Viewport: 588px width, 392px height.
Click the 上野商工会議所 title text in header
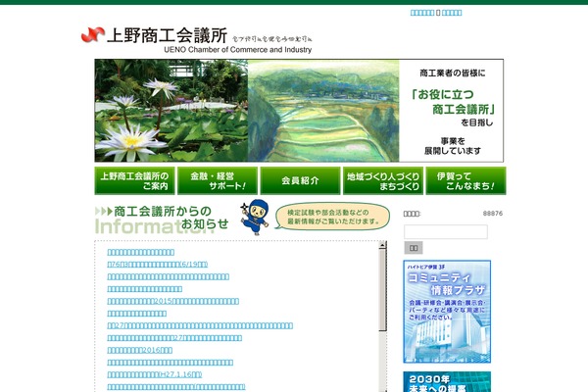tap(168, 35)
